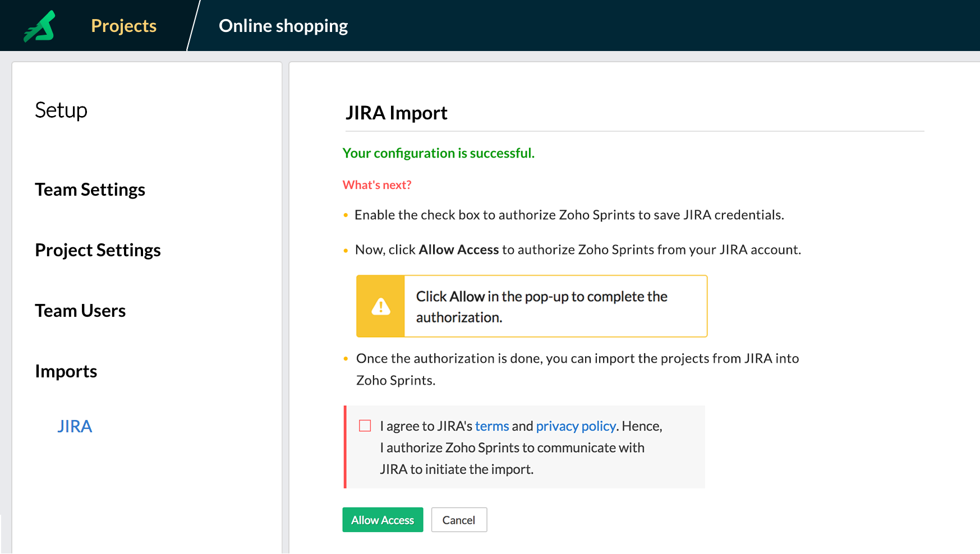Screen dimensions: 980x554
Task: Go to Team Users section
Action: (80, 311)
